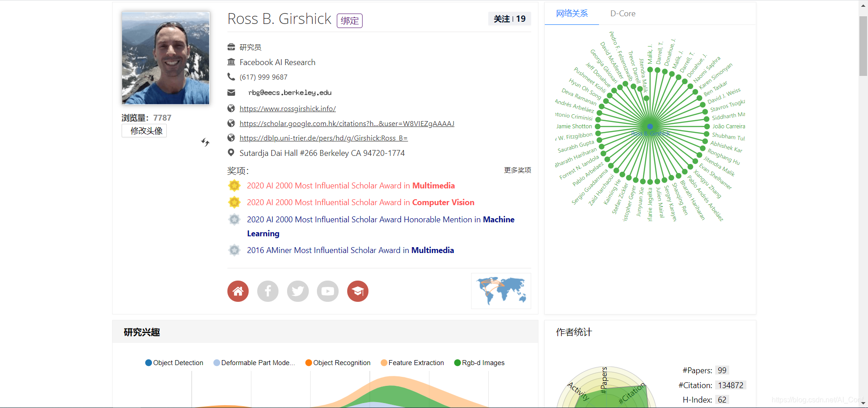868x408 pixels.
Task: Click the refresh arrows icon below avatar
Action: pyautogui.click(x=205, y=142)
